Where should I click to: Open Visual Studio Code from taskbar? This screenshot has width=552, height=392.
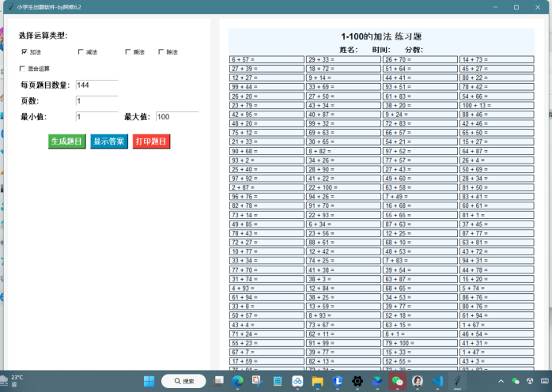tap(437, 381)
